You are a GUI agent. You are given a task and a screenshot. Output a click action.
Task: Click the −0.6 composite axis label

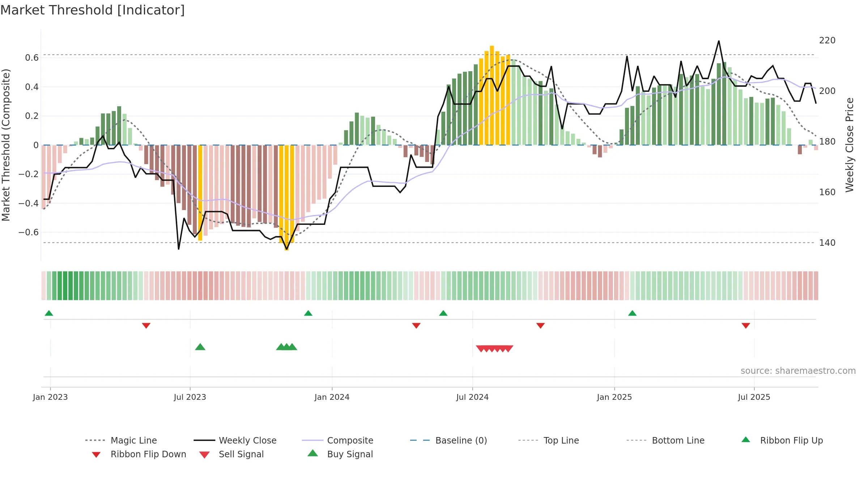tap(29, 232)
